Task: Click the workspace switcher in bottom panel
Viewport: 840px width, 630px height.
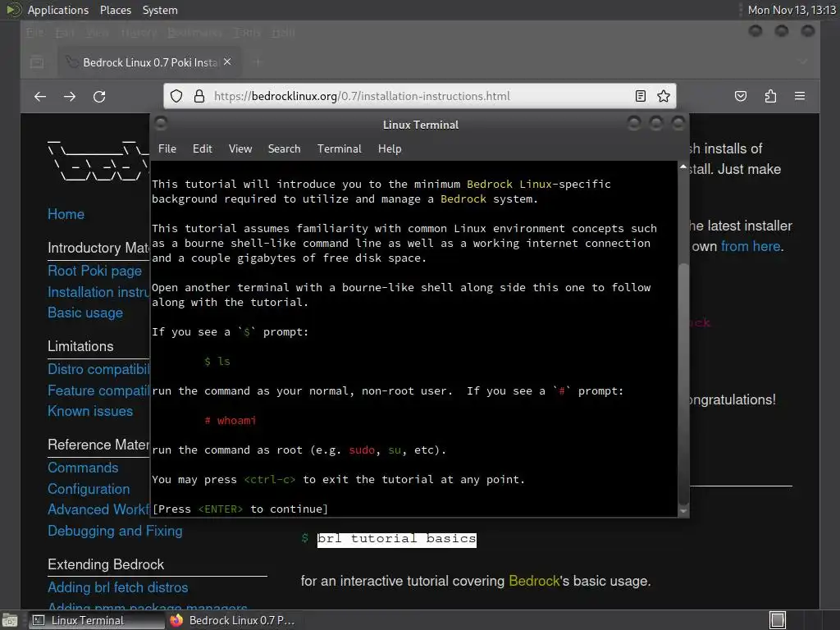Action: (x=778, y=620)
